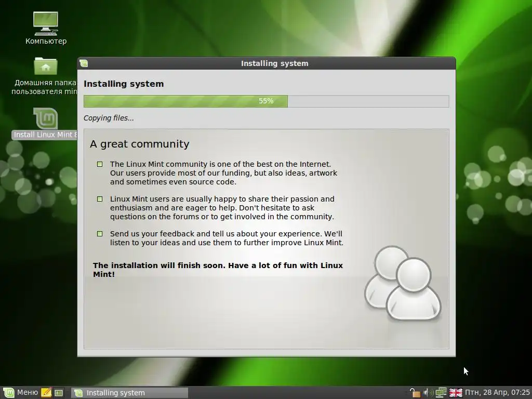Click the bullet beside 'Linux Mint users are usually'
This screenshot has height=399, width=532.
100,199
